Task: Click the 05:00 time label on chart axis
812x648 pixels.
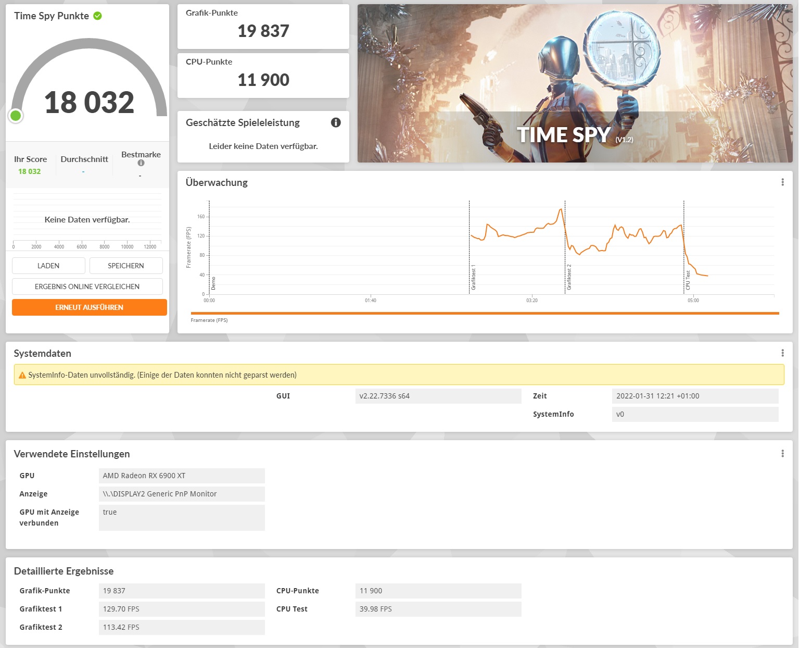Action: pos(693,301)
